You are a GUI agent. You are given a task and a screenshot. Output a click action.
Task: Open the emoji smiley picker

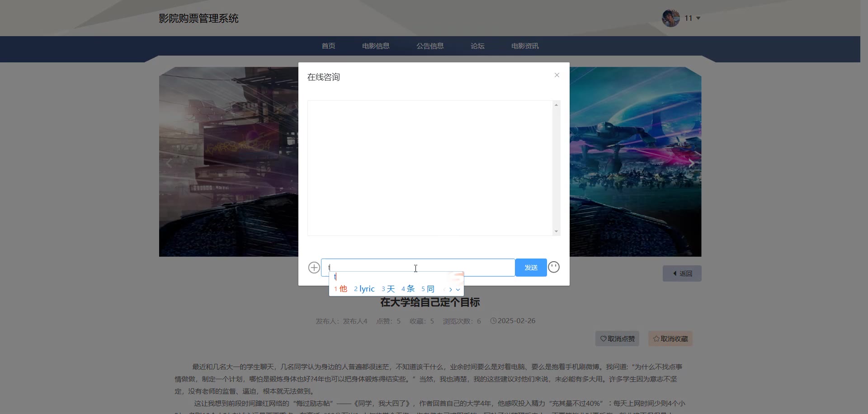pos(554,267)
